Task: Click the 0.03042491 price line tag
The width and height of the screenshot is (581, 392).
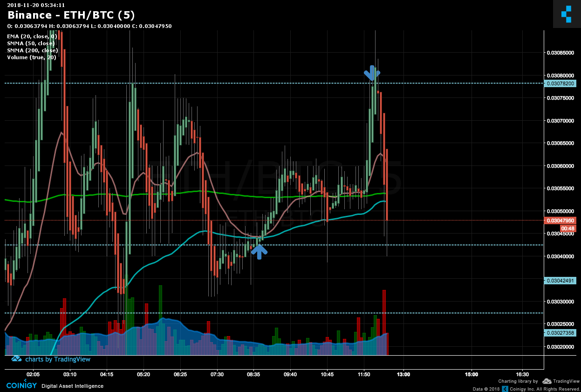Action: coord(560,280)
